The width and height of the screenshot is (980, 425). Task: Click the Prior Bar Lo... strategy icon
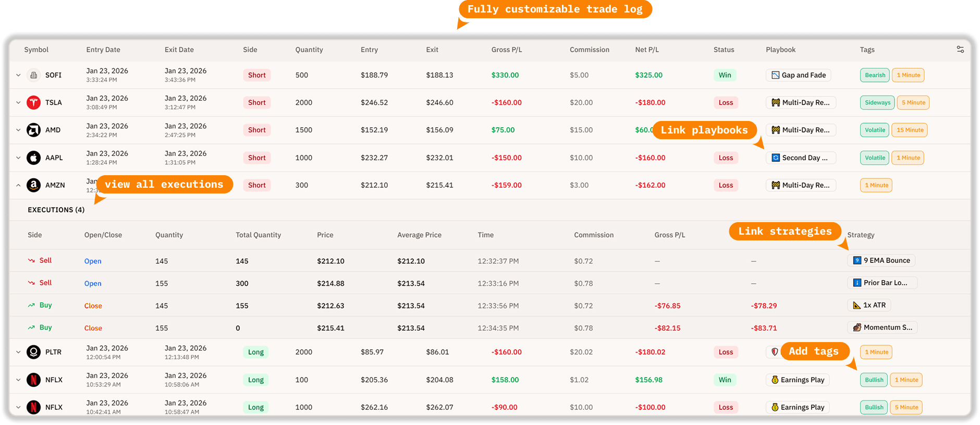857,283
